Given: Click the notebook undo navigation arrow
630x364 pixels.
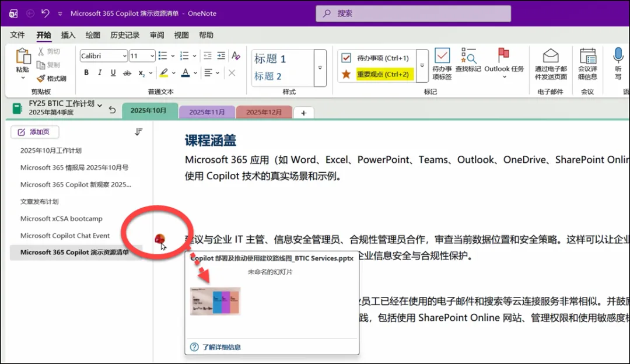Looking at the screenshot, I should click(113, 110).
